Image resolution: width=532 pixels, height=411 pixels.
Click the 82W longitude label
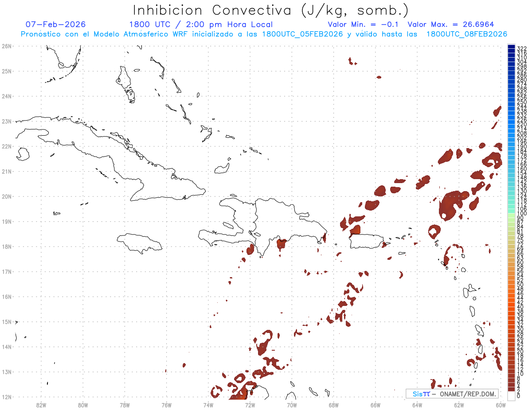41,405
